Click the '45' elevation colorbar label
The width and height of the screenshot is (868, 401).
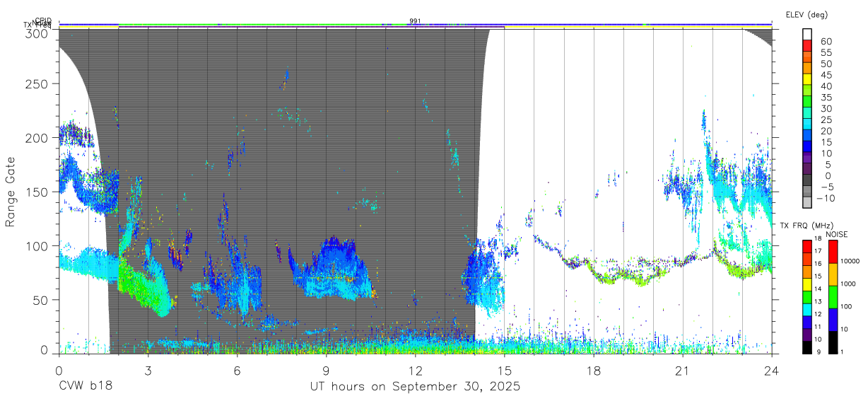826,75
